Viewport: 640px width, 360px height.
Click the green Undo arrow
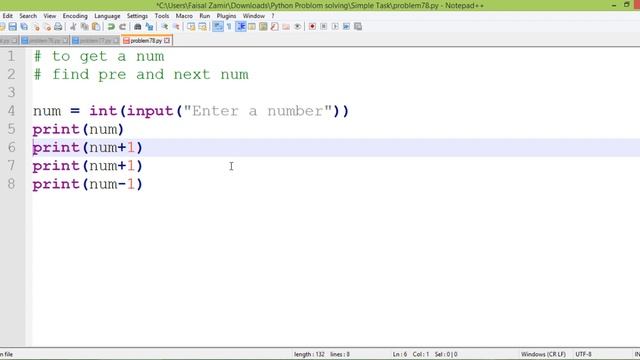coord(111,27)
